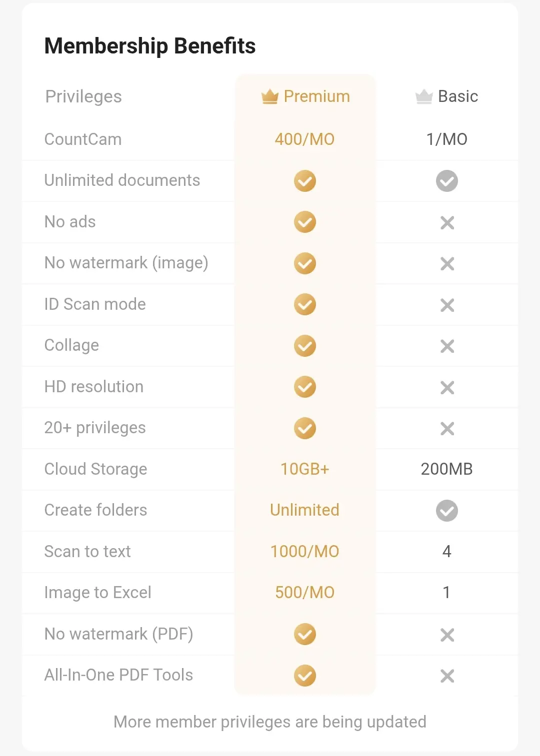Click the Basic gray checkmark for Unlimited documents
The width and height of the screenshot is (540, 756).
tap(447, 181)
